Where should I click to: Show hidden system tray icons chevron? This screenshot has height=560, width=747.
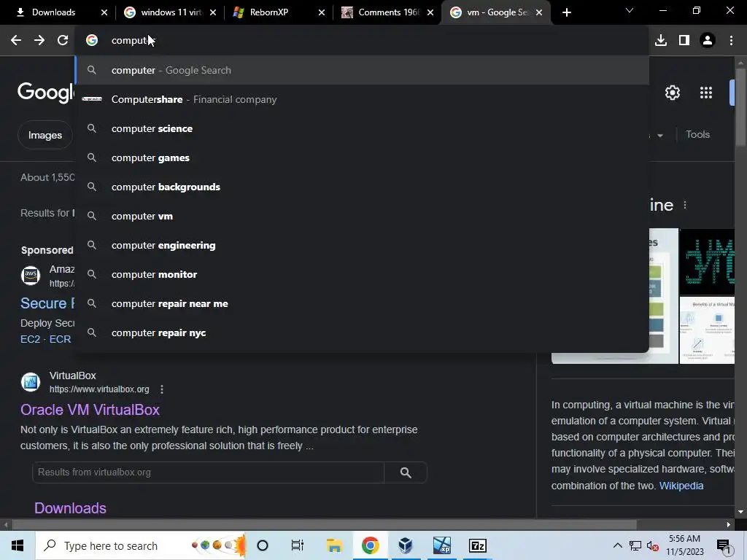(x=617, y=545)
